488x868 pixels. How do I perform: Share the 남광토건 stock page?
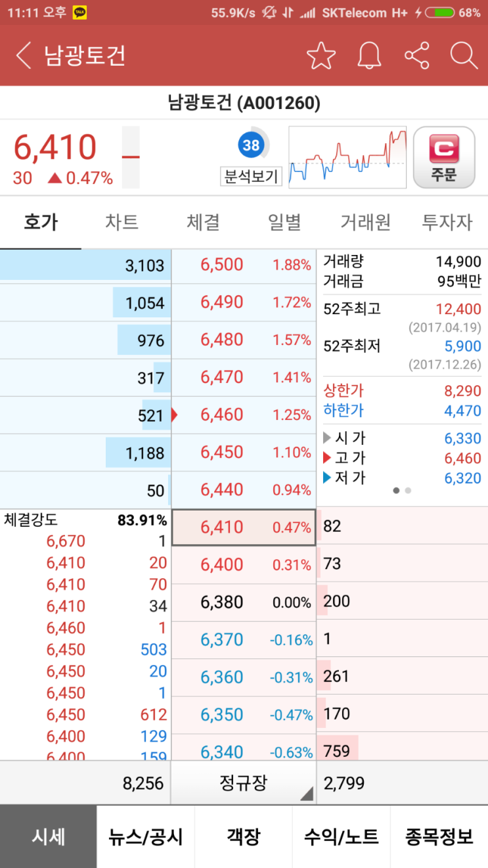pos(417,56)
